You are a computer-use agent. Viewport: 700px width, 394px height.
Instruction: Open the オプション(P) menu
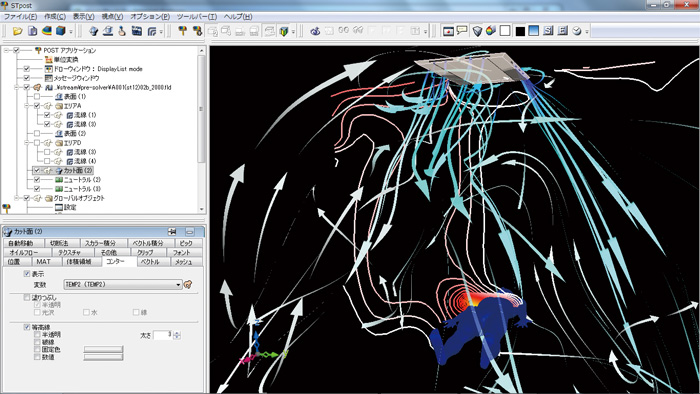pyautogui.click(x=150, y=17)
